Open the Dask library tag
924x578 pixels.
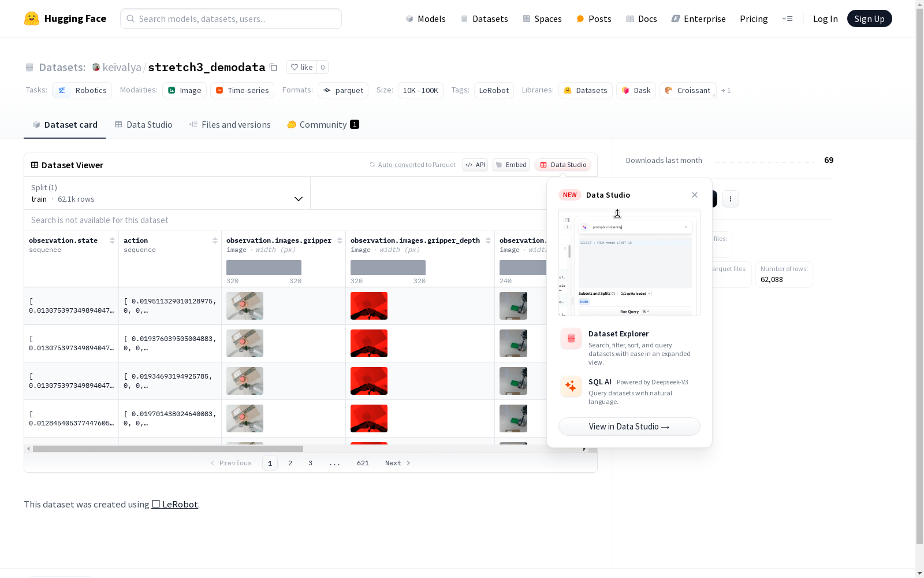click(636, 90)
